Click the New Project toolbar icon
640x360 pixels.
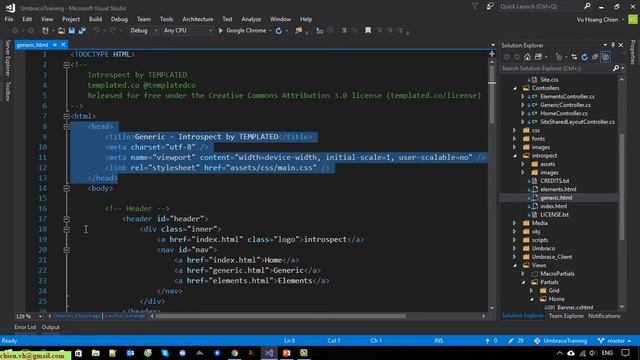(x=45, y=31)
